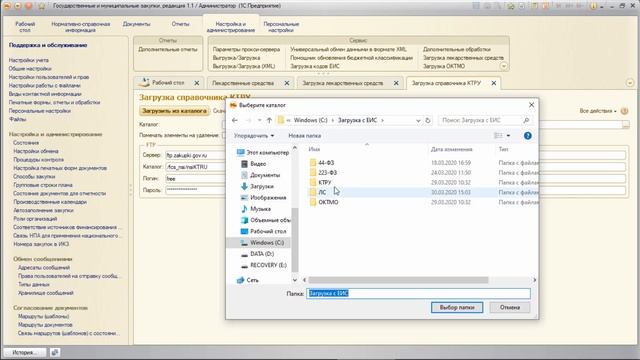Open Все действия dropdown
The width and height of the screenshot is (640, 360).
point(598,111)
